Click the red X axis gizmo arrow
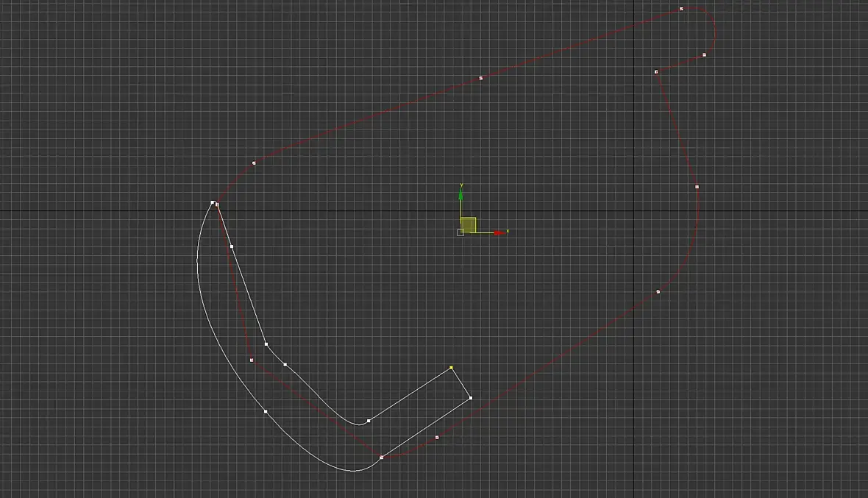The height and width of the screenshot is (498, 868). tap(499, 233)
